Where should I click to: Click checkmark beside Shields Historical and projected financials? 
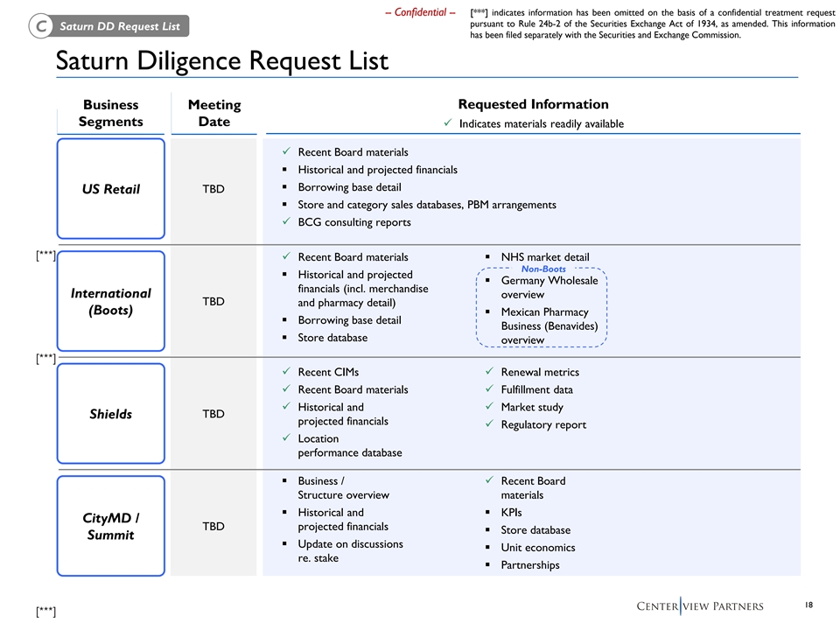[x=287, y=406]
